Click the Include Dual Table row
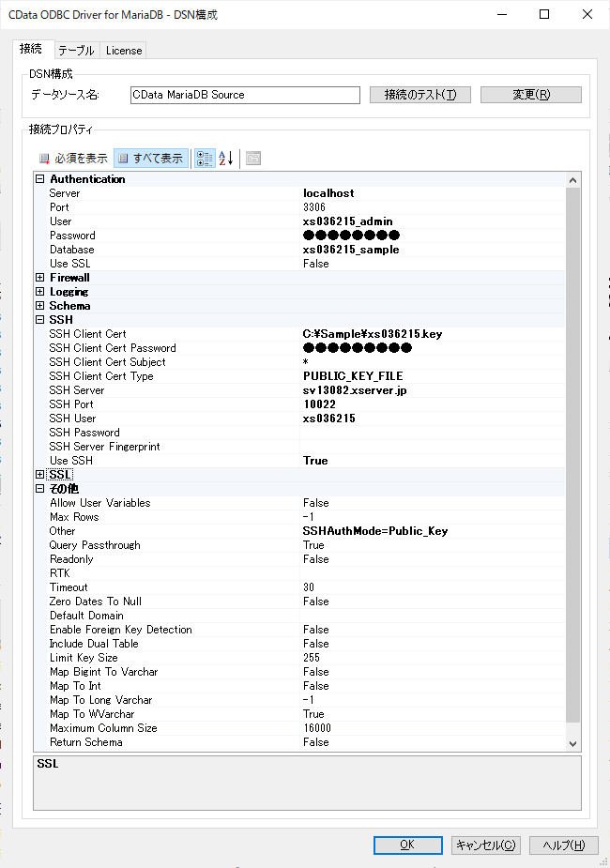The image size is (610, 868). click(299, 643)
